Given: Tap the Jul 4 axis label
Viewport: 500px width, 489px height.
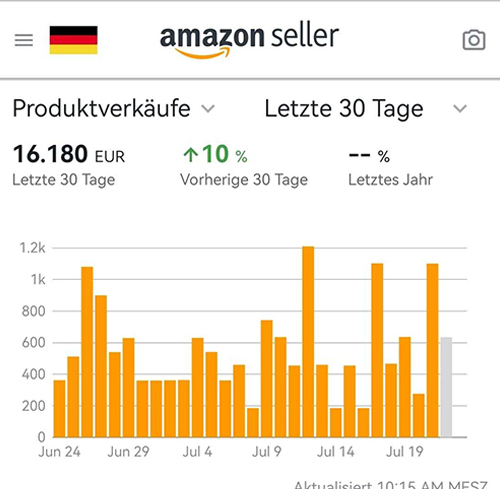Looking at the screenshot, I should (197, 452).
